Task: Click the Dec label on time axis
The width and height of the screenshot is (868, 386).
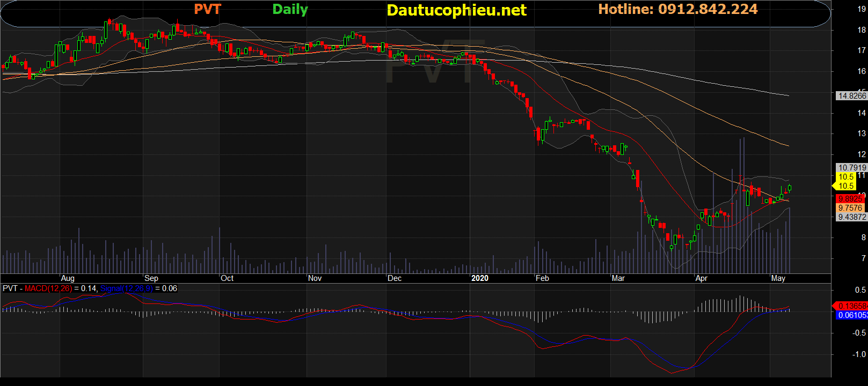Action: pos(395,278)
